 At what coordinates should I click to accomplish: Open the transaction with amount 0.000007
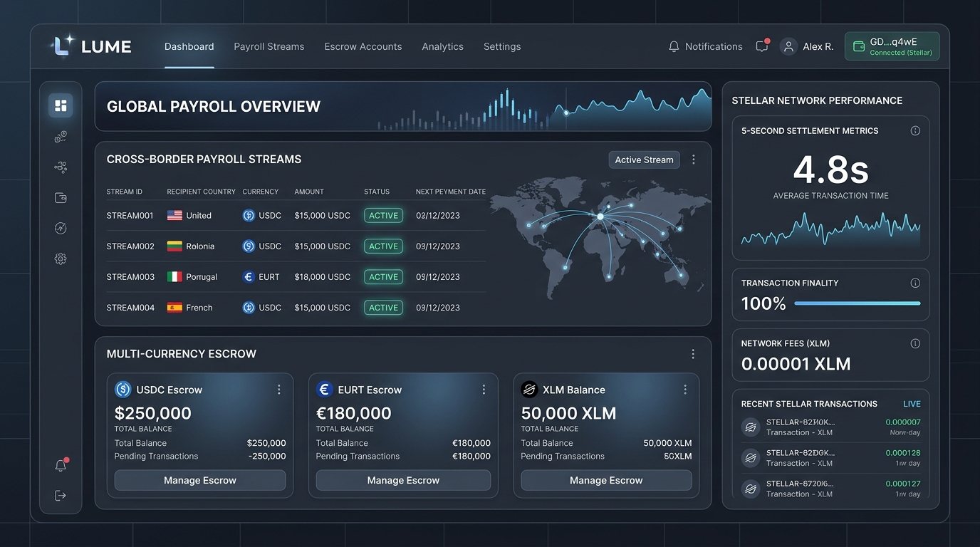tap(831, 427)
